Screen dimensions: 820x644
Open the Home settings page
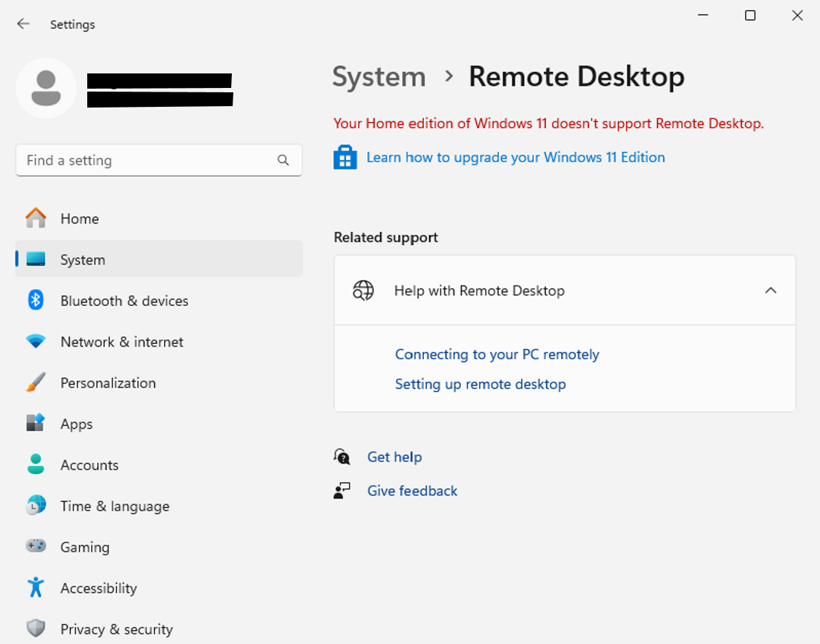(x=79, y=219)
